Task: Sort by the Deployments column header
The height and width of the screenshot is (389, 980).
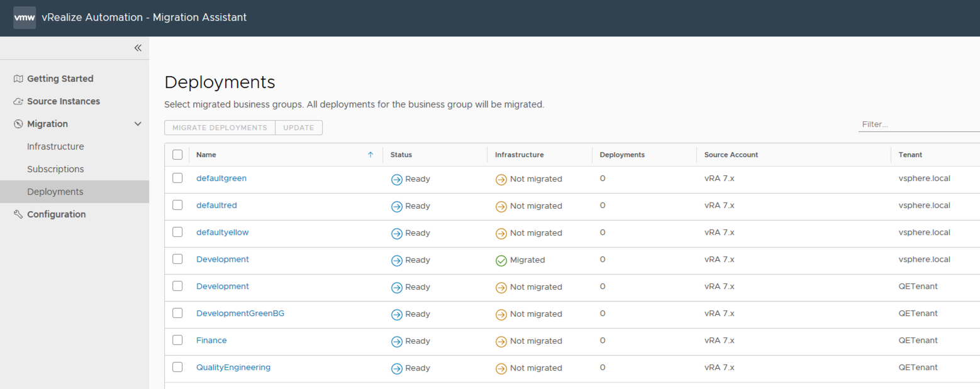Action: click(x=622, y=155)
